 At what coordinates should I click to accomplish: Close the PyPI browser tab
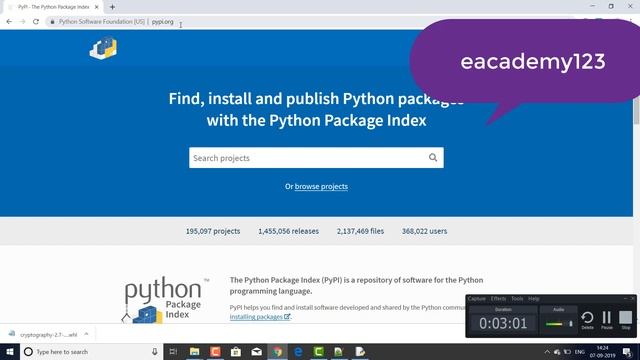pos(97,7)
